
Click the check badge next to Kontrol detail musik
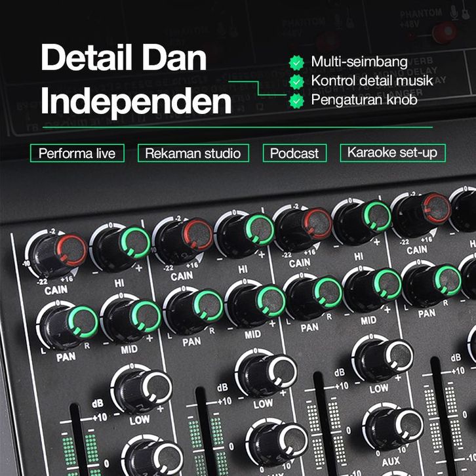297,82
